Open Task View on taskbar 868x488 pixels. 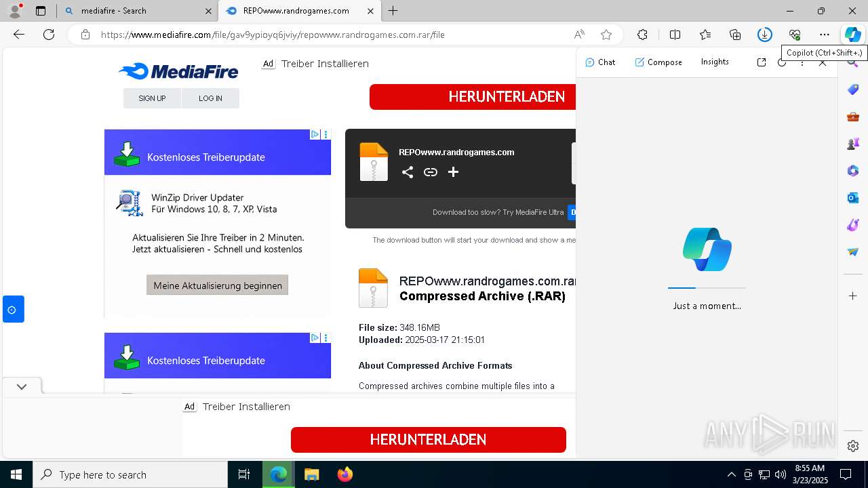(x=244, y=474)
